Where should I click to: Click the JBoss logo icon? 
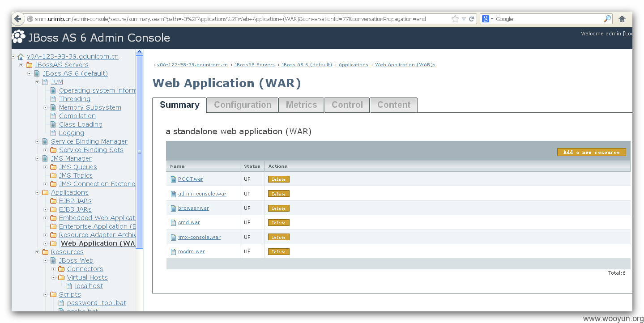[x=19, y=37]
